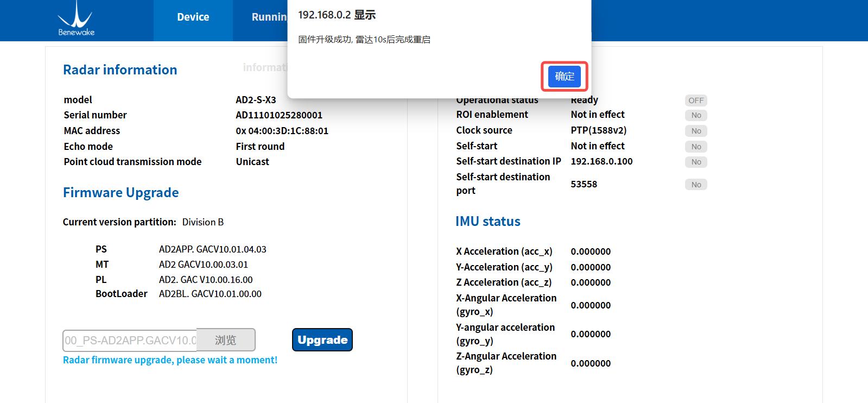Click the ROI enablement Not in effect value
This screenshot has width=868, height=403.
[598, 114]
